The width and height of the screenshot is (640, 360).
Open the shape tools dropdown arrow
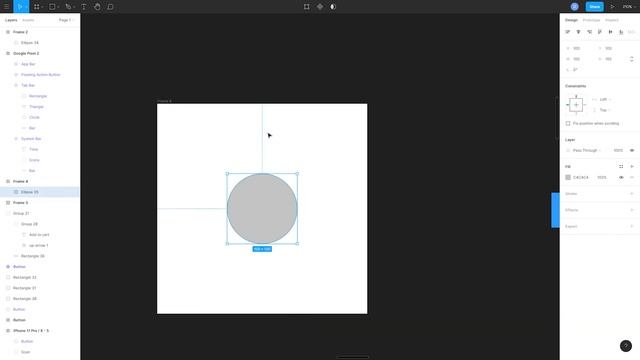click(x=58, y=7)
